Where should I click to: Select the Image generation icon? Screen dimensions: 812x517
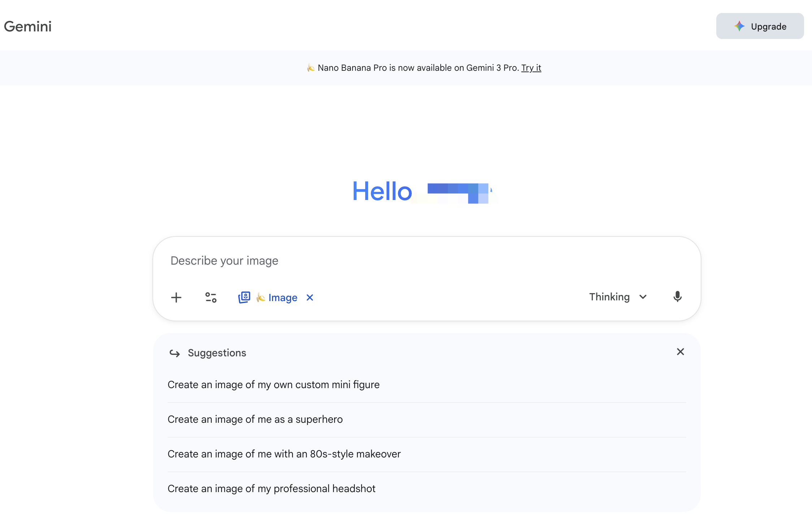[x=244, y=297]
